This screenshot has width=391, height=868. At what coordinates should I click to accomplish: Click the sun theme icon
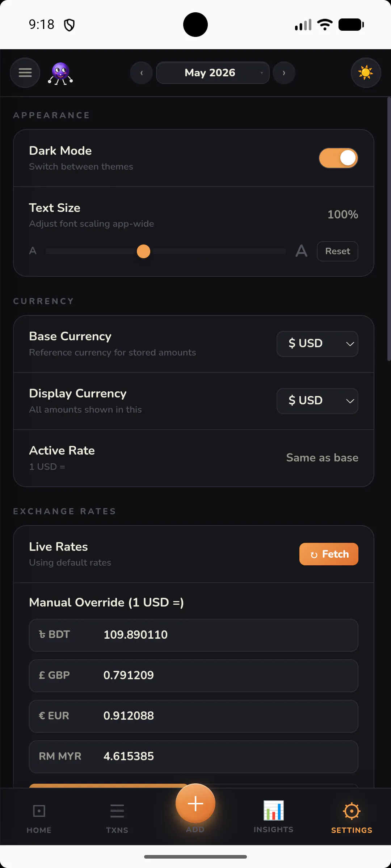click(366, 73)
